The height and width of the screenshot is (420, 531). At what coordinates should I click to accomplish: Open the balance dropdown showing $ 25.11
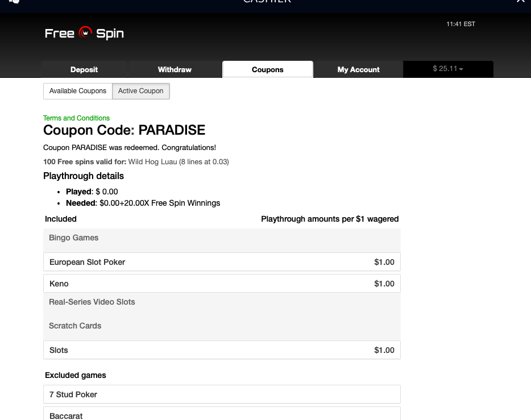tap(448, 69)
